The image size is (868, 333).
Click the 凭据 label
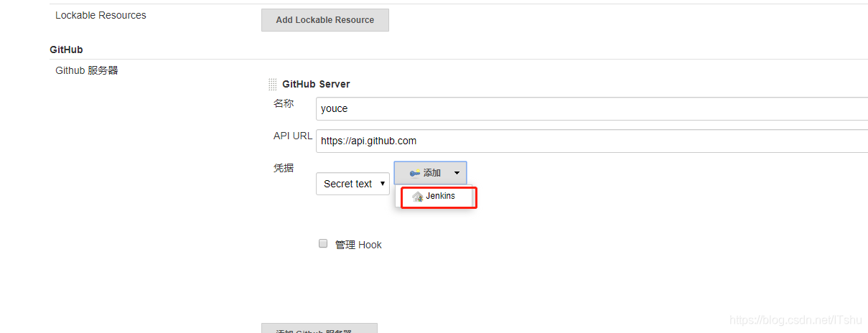[x=284, y=168]
